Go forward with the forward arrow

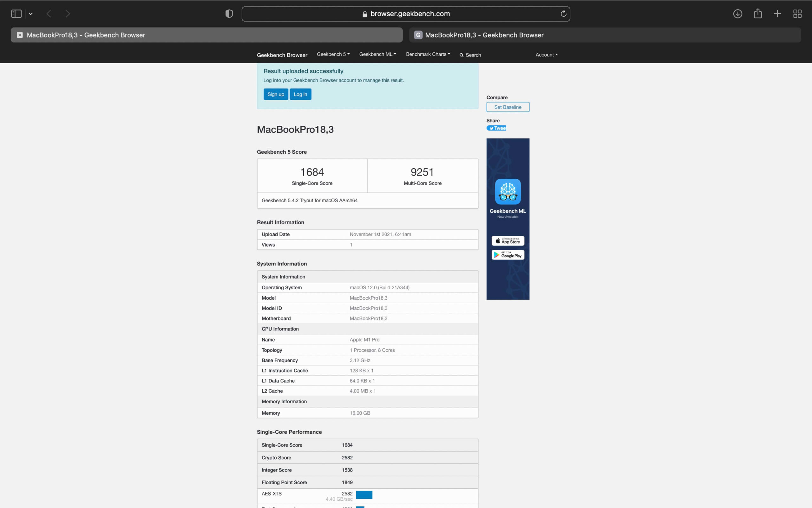click(x=68, y=14)
